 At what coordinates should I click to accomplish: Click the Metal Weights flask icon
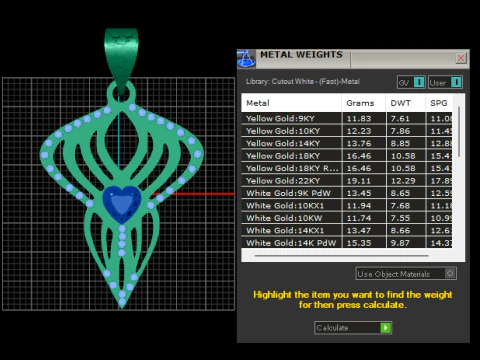point(246,59)
